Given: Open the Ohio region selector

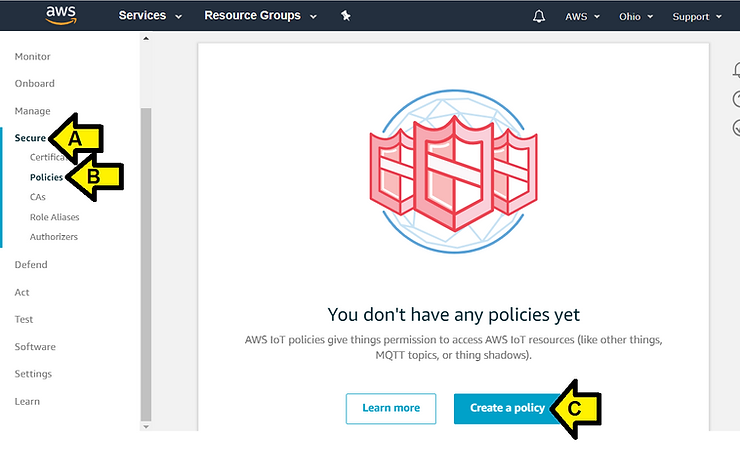Looking at the screenshot, I should point(636,17).
